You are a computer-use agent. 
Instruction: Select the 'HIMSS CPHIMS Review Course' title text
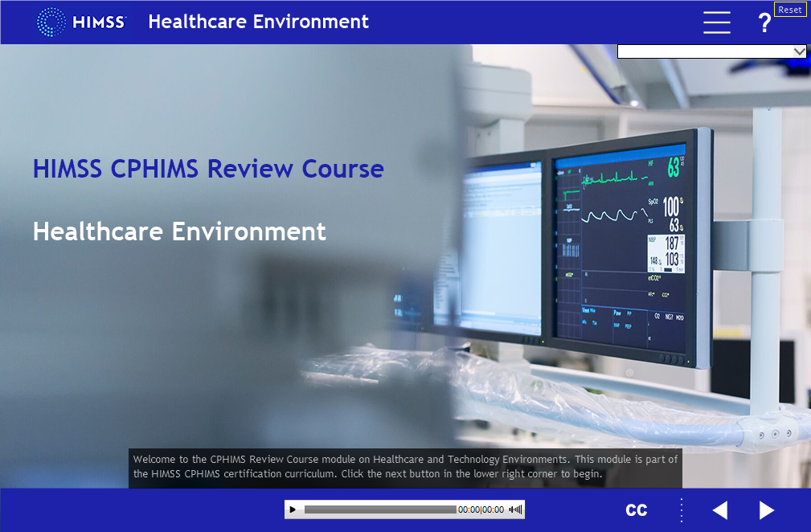tap(208, 169)
